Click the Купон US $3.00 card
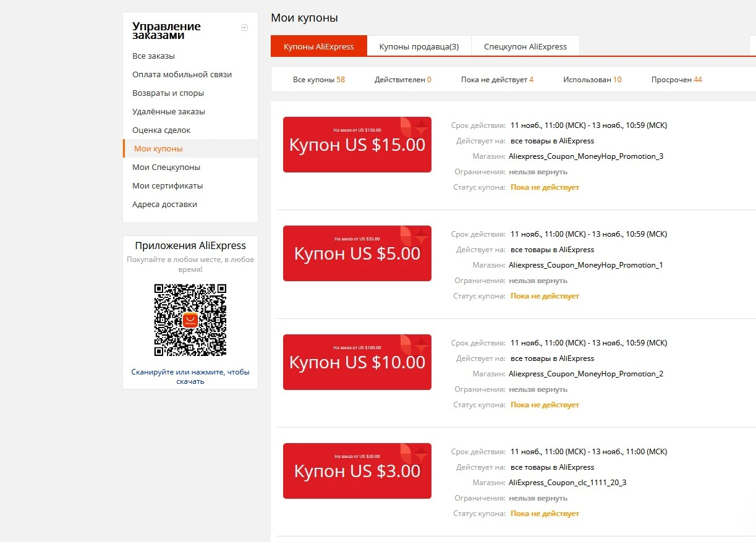 point(357,471)
